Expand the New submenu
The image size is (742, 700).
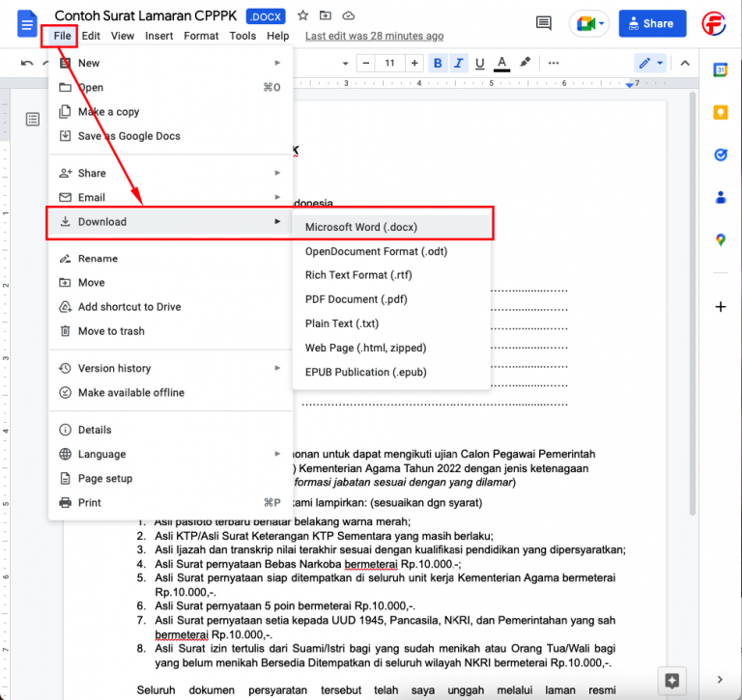point(170,63)
